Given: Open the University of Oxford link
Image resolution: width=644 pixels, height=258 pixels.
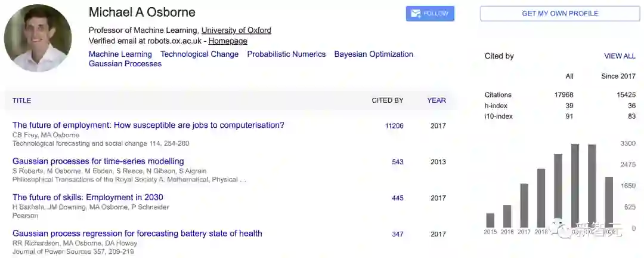Looking at the screenshot, I should tap(236, 30).
